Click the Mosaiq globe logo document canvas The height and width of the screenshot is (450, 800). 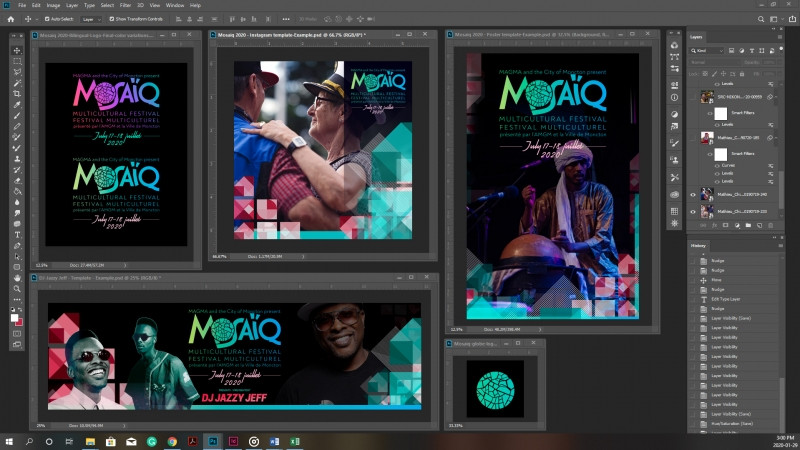pyautogui.click(x=495, y=389)
